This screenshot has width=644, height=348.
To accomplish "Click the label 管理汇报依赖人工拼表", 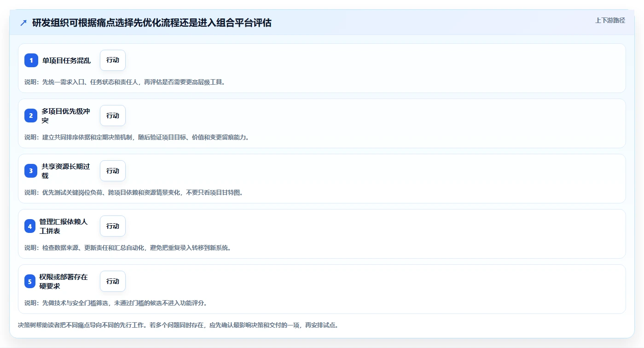I will [x=64, y=226].
